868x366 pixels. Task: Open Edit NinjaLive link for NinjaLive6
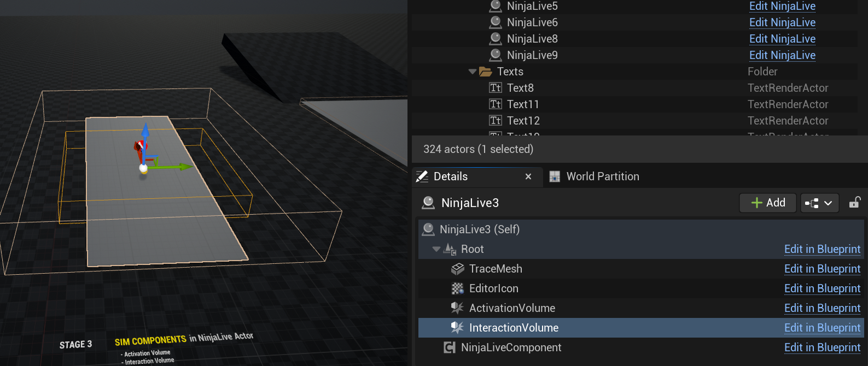tap(782, 22)
